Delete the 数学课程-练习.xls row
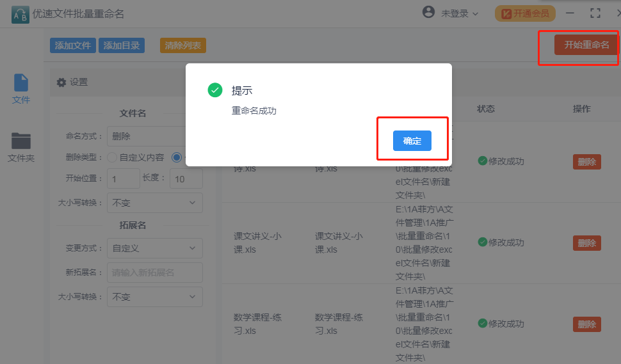This screenshot has height=364, width=621. coord(587,324)
